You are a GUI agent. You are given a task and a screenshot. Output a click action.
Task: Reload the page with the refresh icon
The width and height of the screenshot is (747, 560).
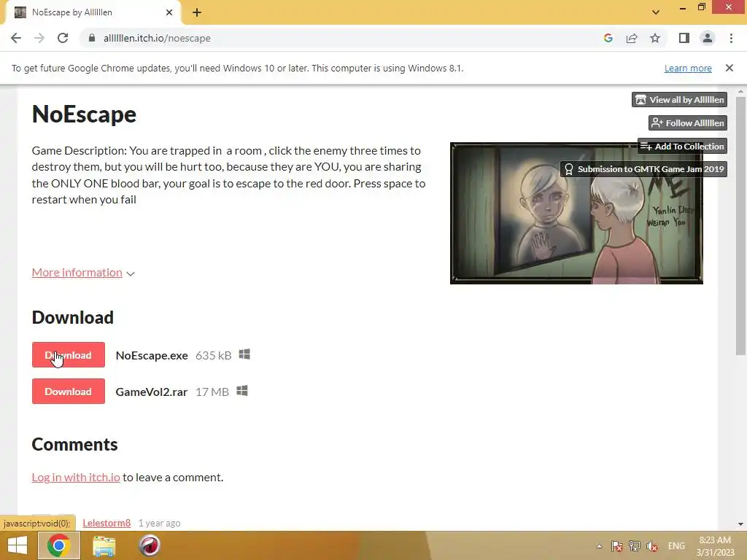pyautogui.click(x=63, y=38)
